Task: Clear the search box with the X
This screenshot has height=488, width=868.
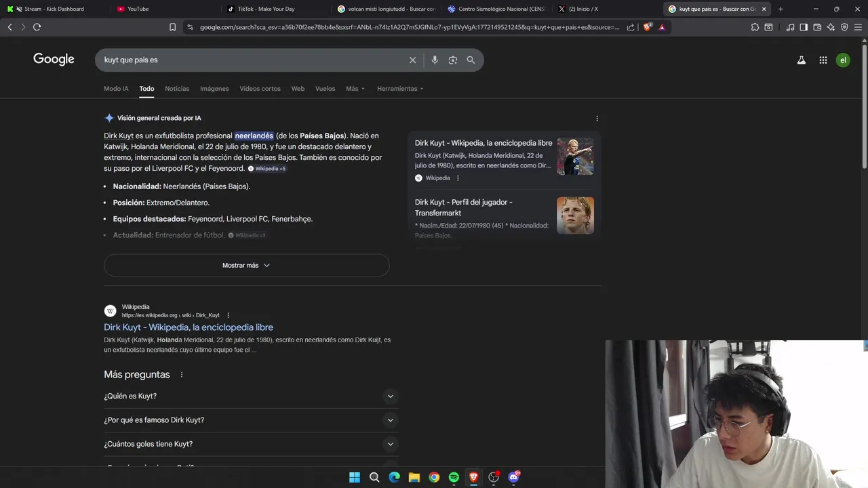Action: 412,60
